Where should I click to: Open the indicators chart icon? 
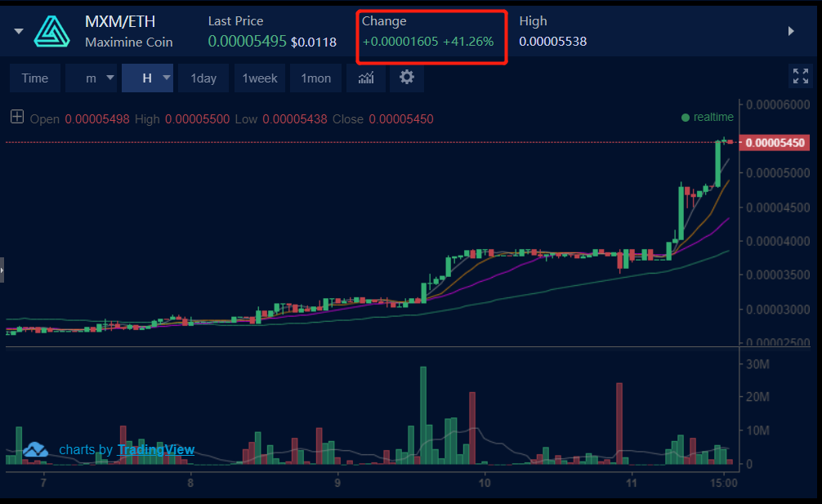pos(366,78)
